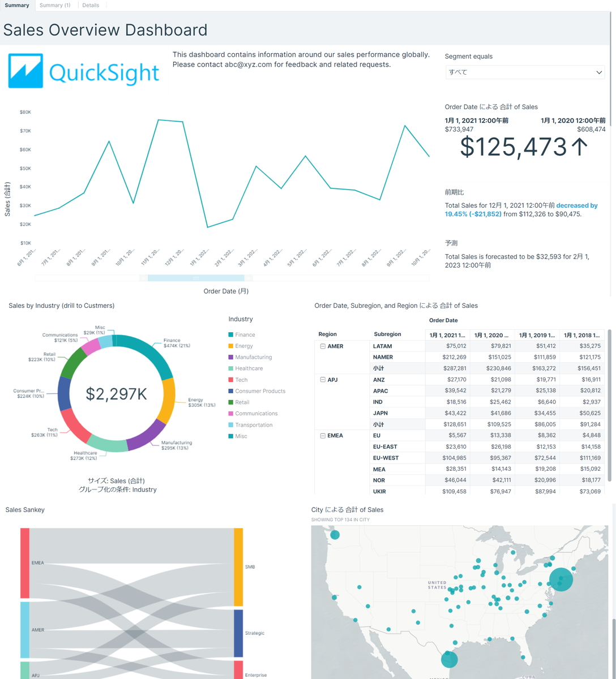
Task: Open the Segment equals dropdown
Action: tap(524, 72)
